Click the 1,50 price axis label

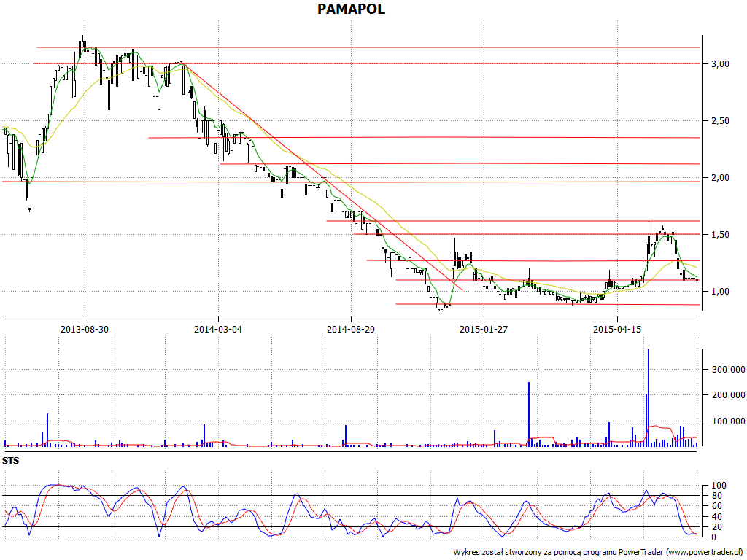click(720, 234)
